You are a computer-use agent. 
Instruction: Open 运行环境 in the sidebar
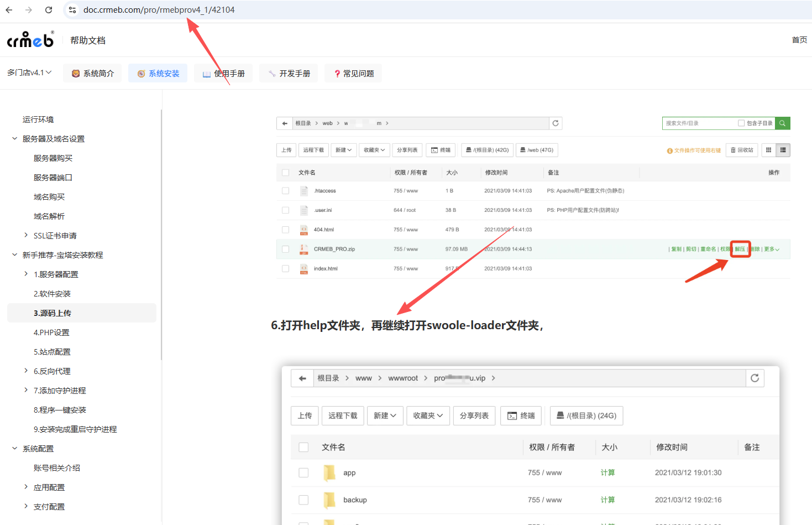pyautogui.click(x=38, y=119)
